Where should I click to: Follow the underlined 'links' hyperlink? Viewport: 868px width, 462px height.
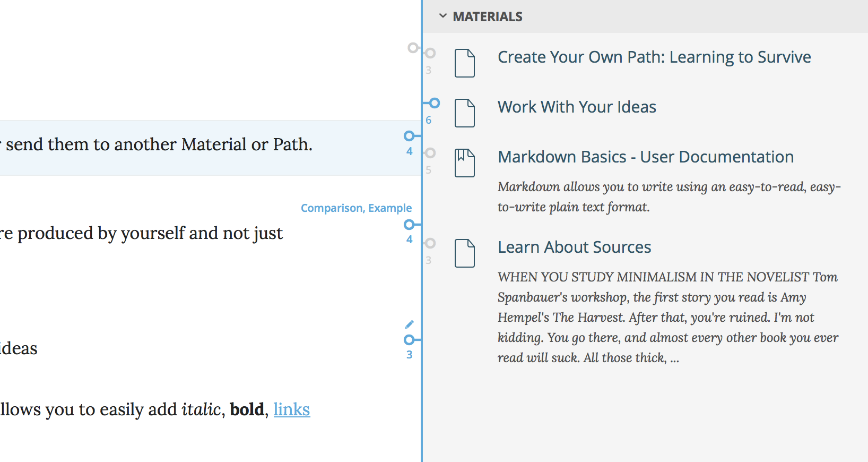291,409
